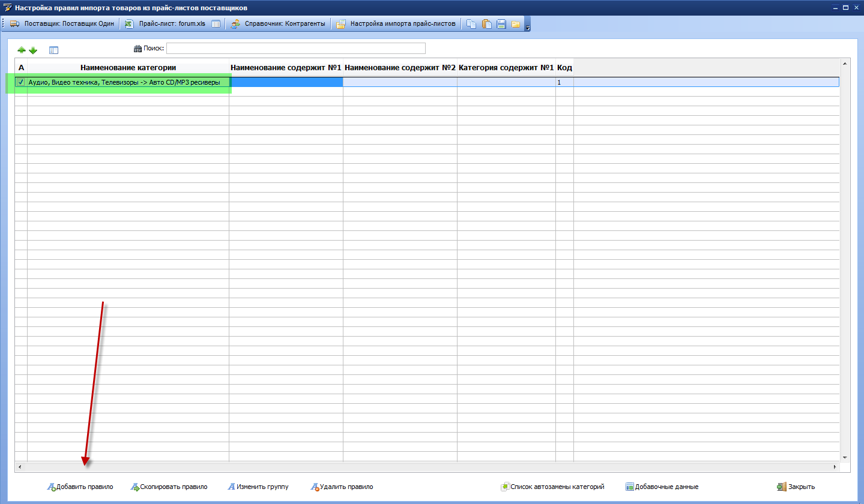Screen dimensions: 864x504
Task: Click 'Изменить группу' button
Action: tap(258, 487)
